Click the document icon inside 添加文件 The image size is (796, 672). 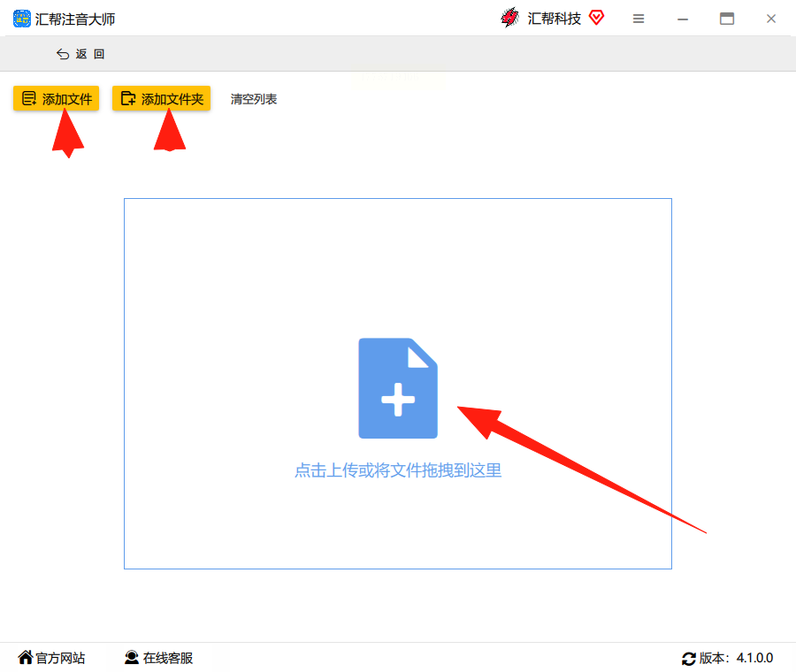tap(29, 98)
